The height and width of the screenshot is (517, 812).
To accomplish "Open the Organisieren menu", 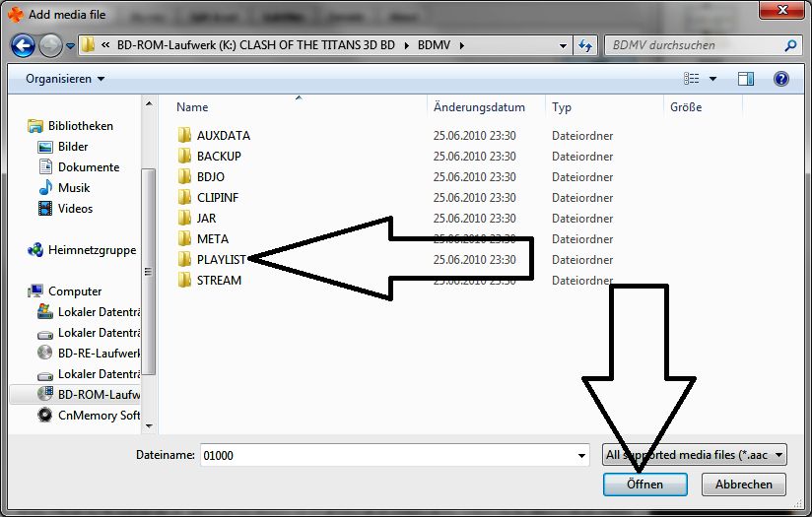I will point(65,79).
